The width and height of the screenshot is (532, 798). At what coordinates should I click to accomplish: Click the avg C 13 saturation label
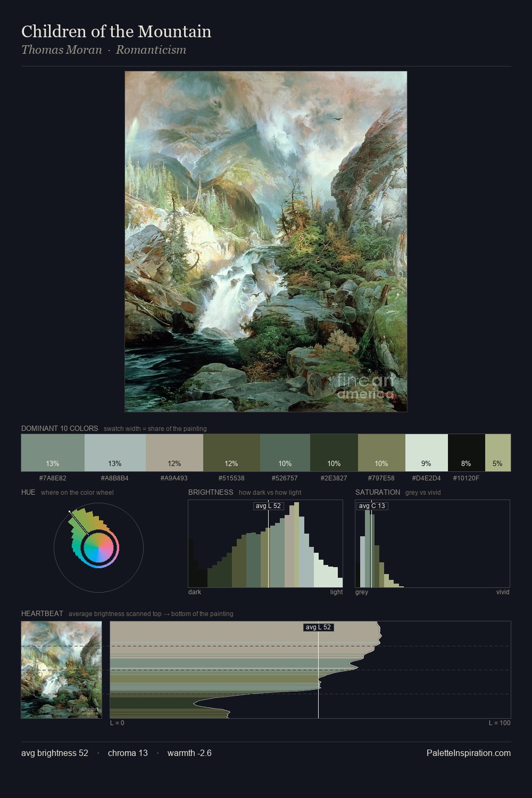click(x=372, y=506)
